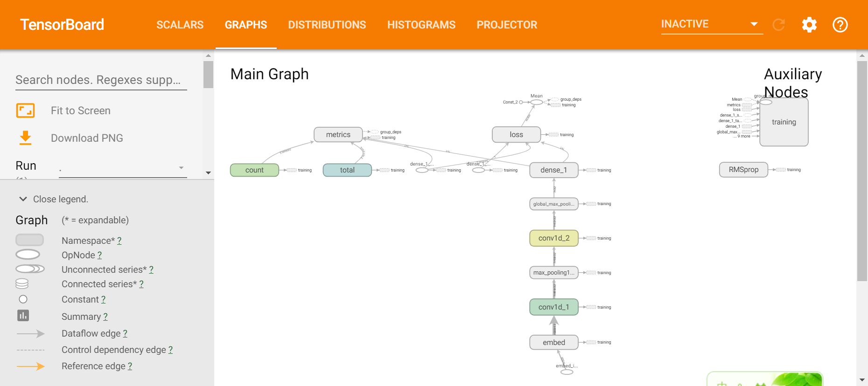Viewport: 868px width, 386px height.
Task: Select the Const_2 constant node
Action: point(521,102)
